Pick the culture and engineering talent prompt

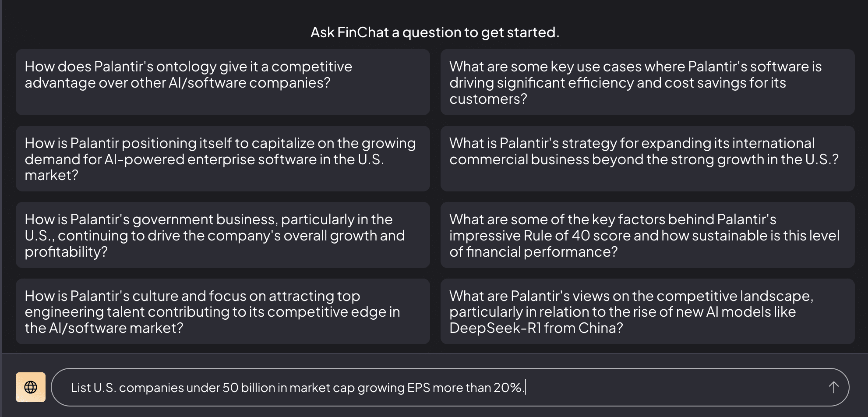point(222,311)
